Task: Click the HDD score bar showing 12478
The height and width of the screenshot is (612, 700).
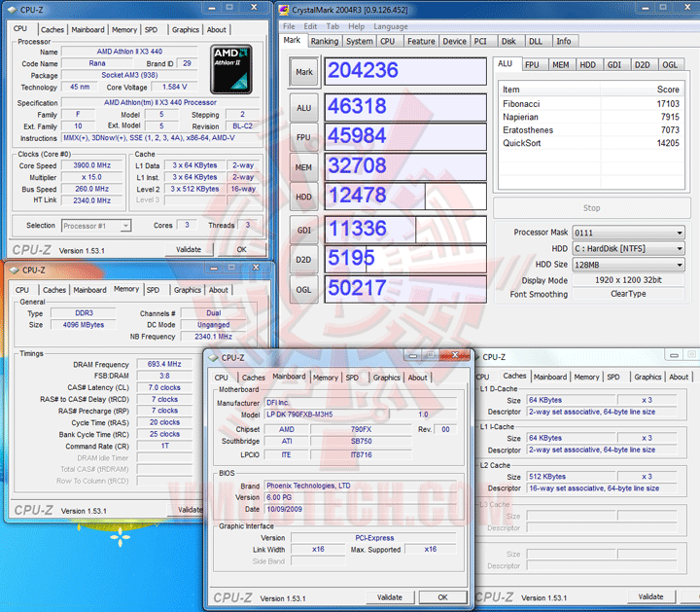Action: click(x=405, y=197)
